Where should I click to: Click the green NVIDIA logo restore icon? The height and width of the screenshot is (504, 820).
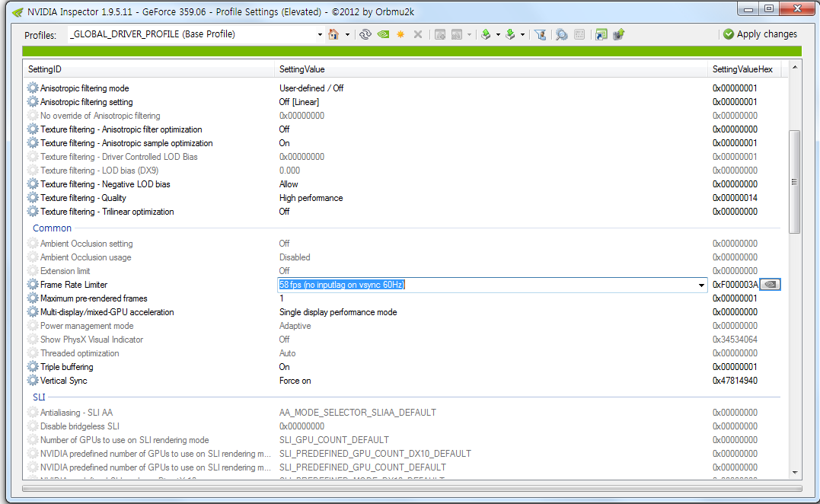click(383, 34)
